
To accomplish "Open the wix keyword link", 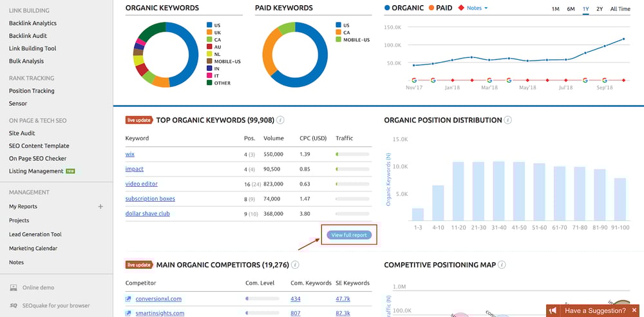I will coord(130,154).
